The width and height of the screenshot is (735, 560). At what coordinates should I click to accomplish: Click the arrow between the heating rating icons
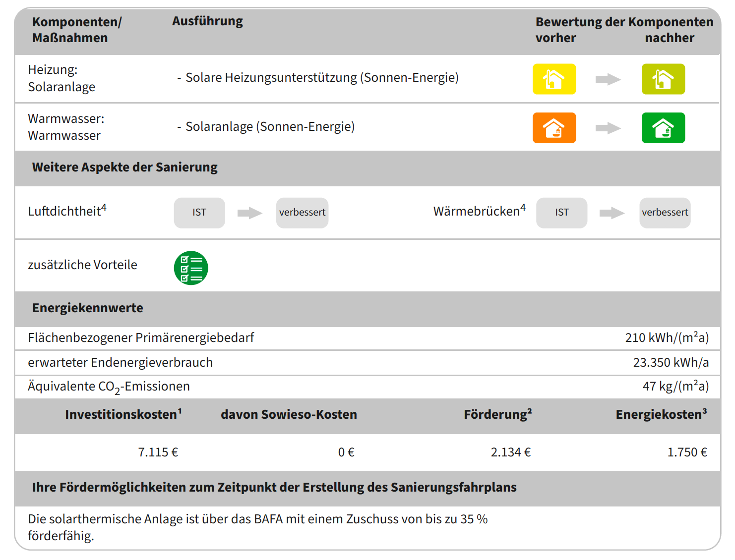(608, 79)
